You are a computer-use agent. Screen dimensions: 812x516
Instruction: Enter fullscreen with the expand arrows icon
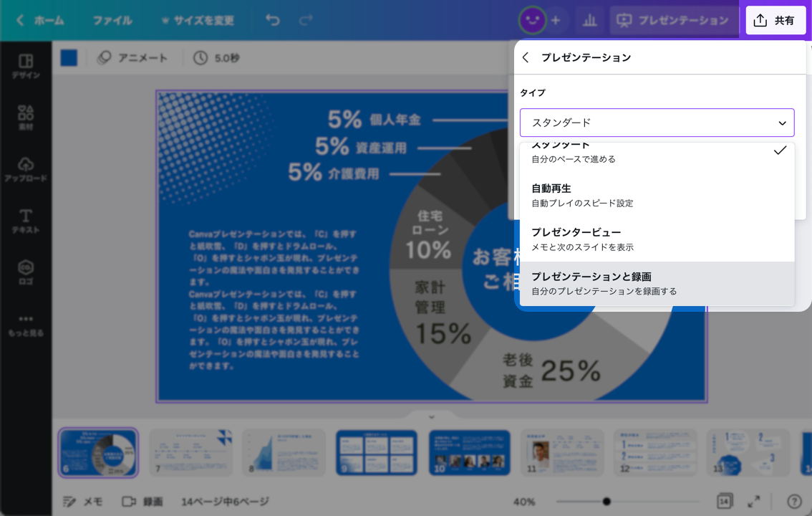tap(754, 501)
